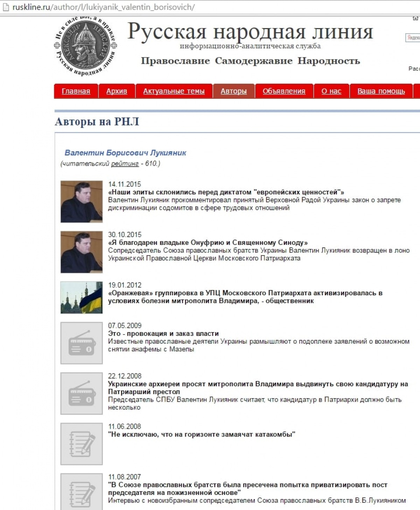Click the date 11.06.2008
Viewport: 420px width, 510px height.
(x=124, y=427)
